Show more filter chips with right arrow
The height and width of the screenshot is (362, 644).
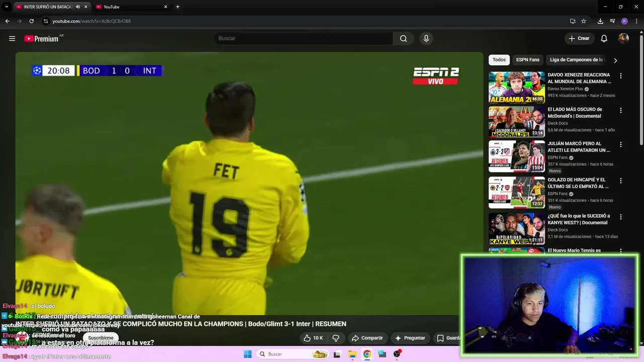(x=615, y=60)
